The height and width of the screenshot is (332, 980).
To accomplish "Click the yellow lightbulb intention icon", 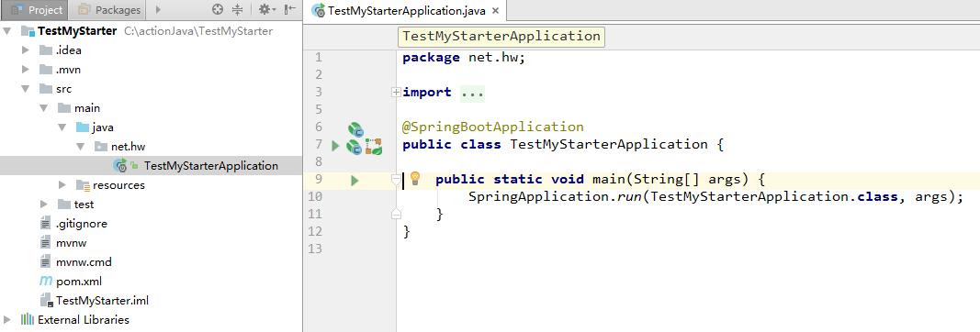I will [x=415, y=179].
